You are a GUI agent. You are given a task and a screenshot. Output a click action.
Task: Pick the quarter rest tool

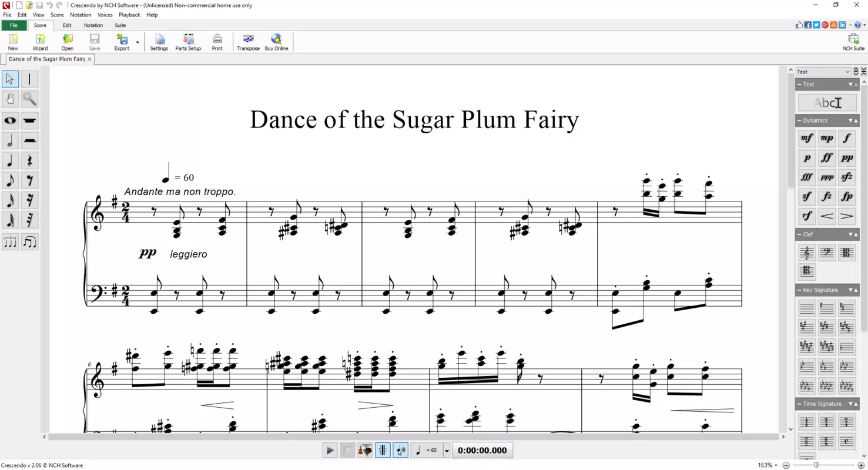click(29, 160)
